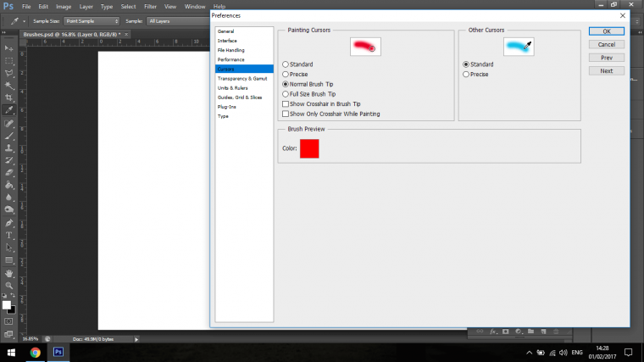
Task: Select the Paint Bucket tool
Action: [x=8, y=185]
